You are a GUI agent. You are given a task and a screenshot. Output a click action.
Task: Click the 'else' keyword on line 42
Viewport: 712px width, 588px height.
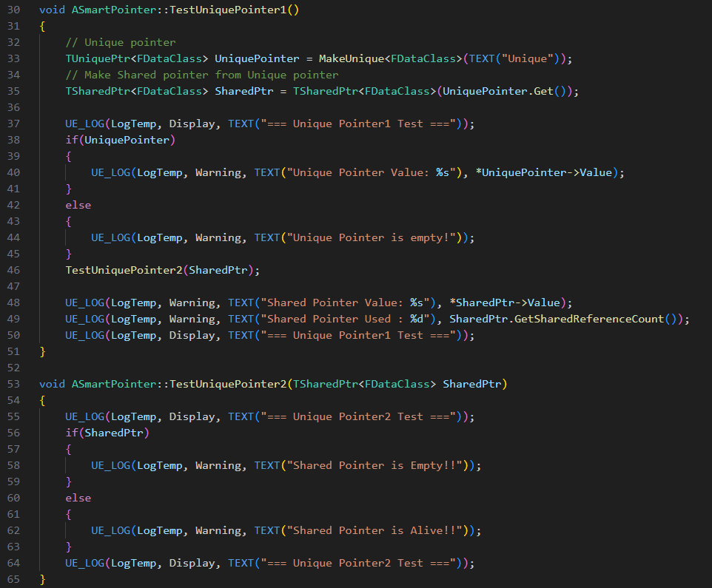[78, 205]
